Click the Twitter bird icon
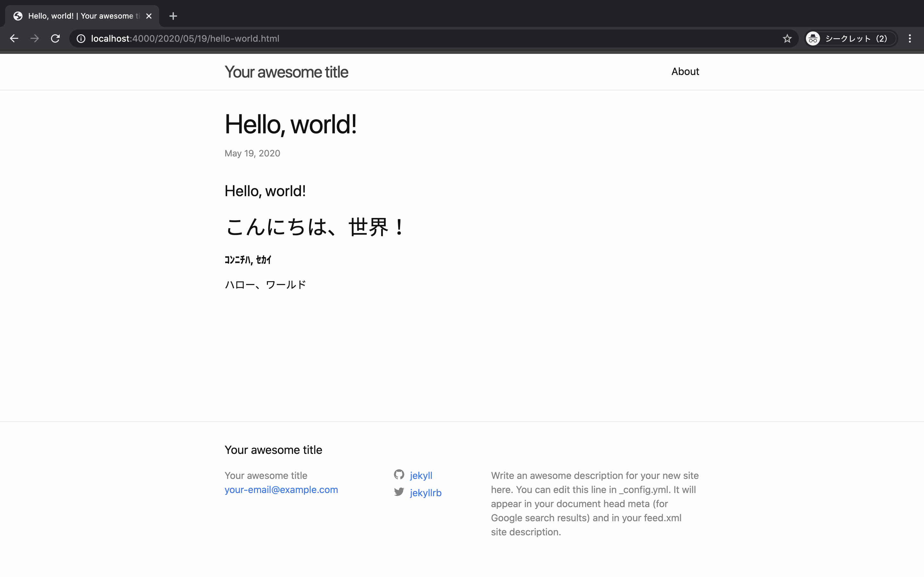This screenshot has height=577, width=924. click(x=399, y=492)
